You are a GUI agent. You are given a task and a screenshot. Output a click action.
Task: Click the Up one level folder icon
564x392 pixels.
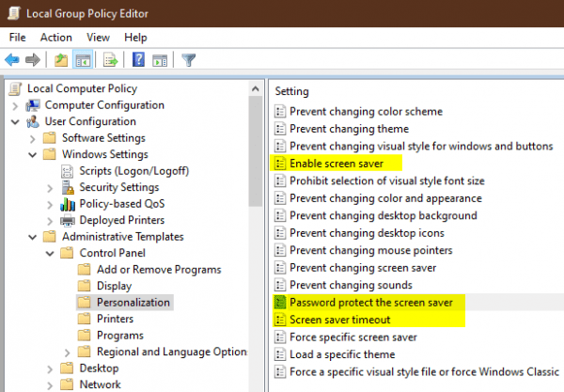click(61, 60)
